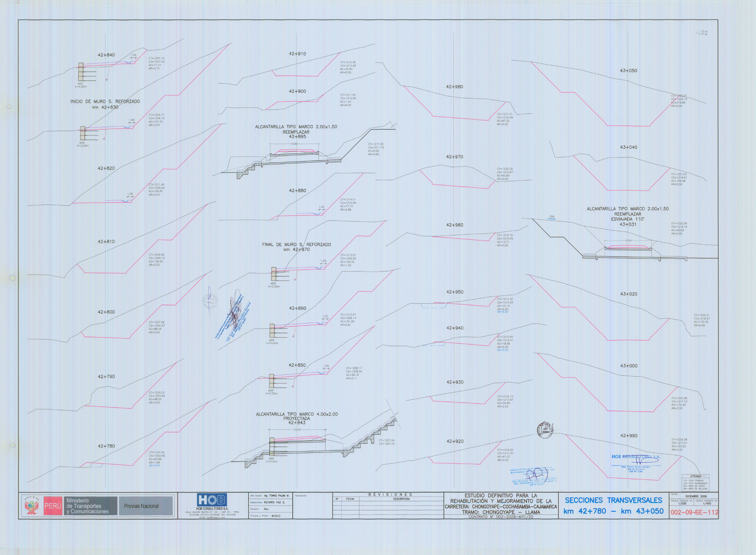The image size is (756, 555).
Task: Click the Peru coat of arms emblem
Action: (31, 506)
